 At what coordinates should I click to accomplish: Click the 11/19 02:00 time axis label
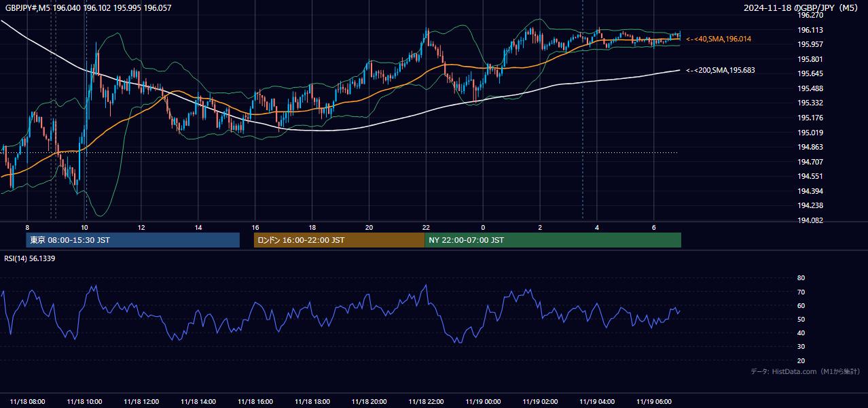tap(541, 401)
